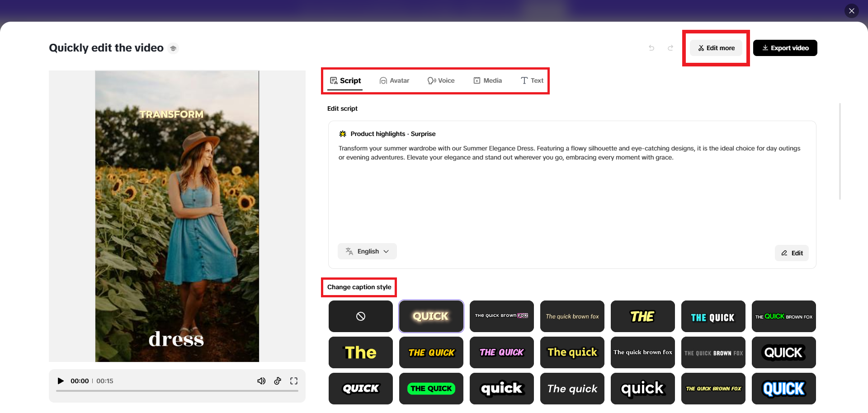868x413 pixels.
Task: Click the Edit more button
Action: [716, 48]
